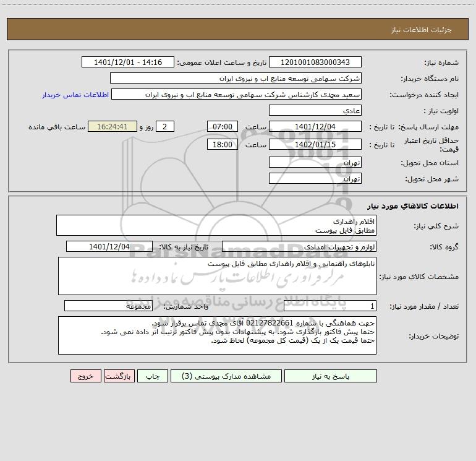Open اطلاعات تماس خریدار link

click(x=75, y=95)
